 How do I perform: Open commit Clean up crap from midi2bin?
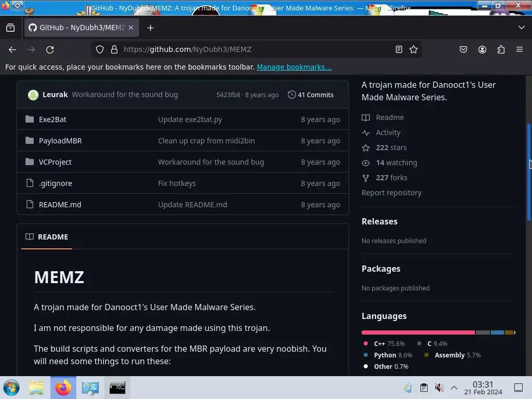206,141
